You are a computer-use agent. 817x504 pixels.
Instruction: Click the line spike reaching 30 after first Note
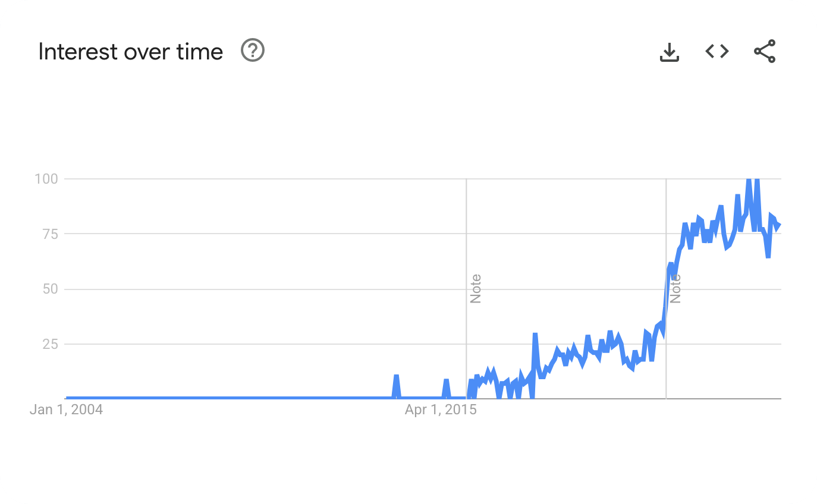click(535, 335)
